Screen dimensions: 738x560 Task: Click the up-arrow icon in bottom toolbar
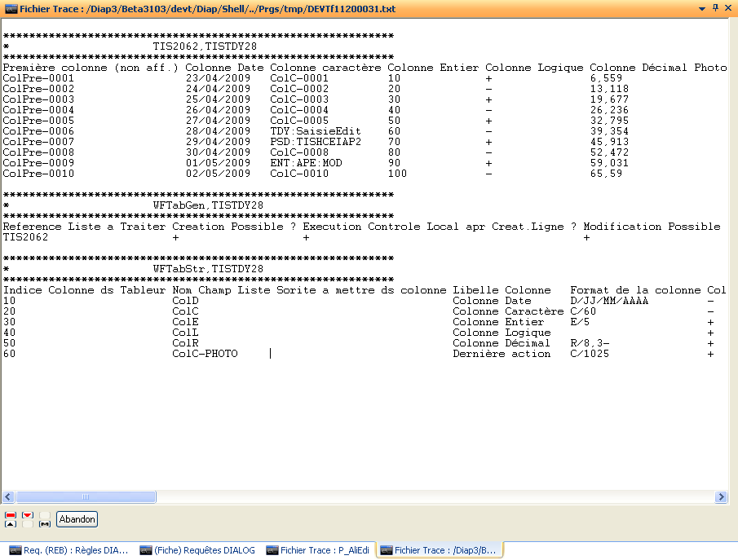[x=11, y=523]
